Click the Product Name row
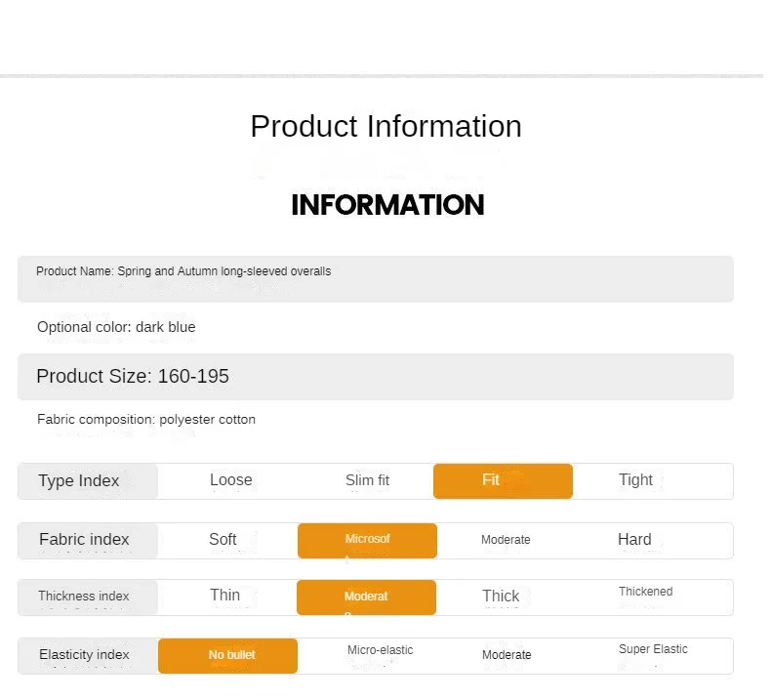 pos(375,278)
